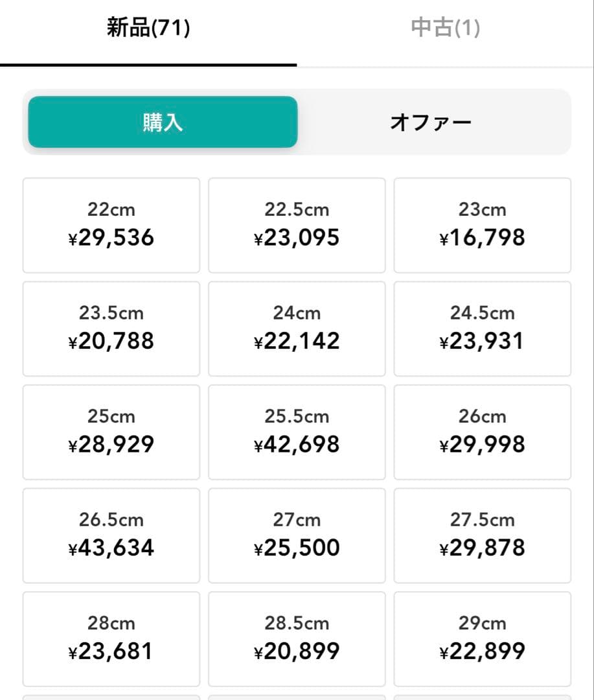
Task: Pick the 27.5cm option at ¥29,878
Action: tap(483, 535)
